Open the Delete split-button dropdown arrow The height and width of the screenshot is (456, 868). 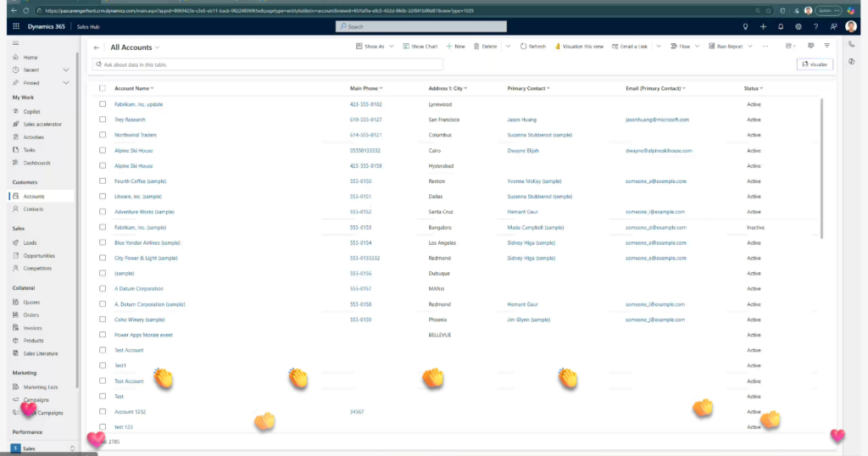click(508, 47)
